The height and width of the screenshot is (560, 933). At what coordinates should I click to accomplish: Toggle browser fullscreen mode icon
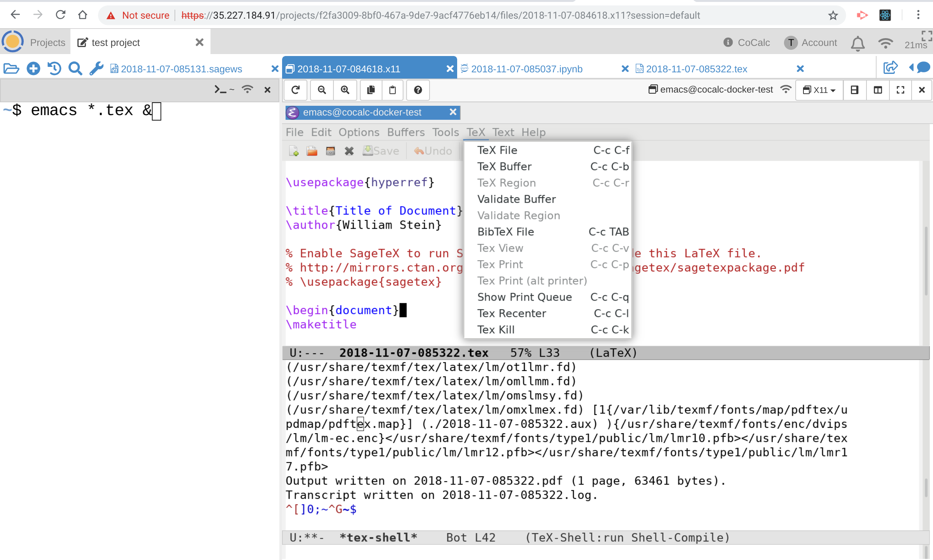pyautogui.click(x=927, y=36)
